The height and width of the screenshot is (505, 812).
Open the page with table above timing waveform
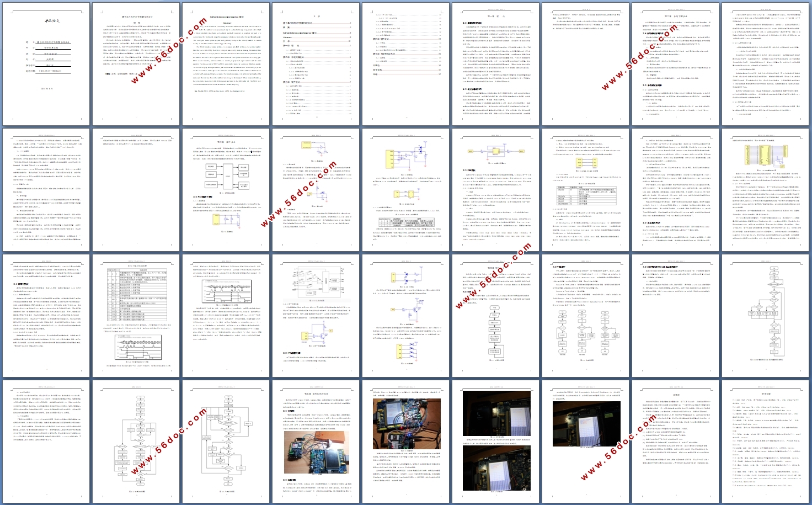[x=136, y=316]
